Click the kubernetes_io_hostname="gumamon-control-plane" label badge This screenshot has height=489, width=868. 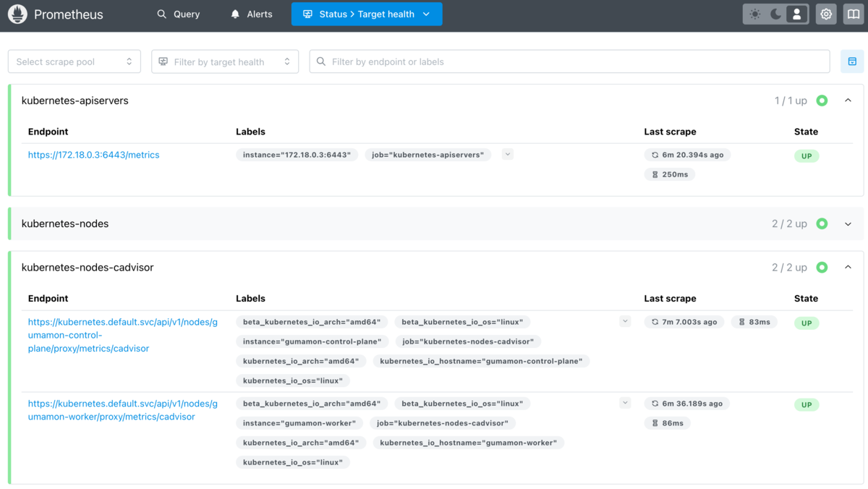[481, 361]
